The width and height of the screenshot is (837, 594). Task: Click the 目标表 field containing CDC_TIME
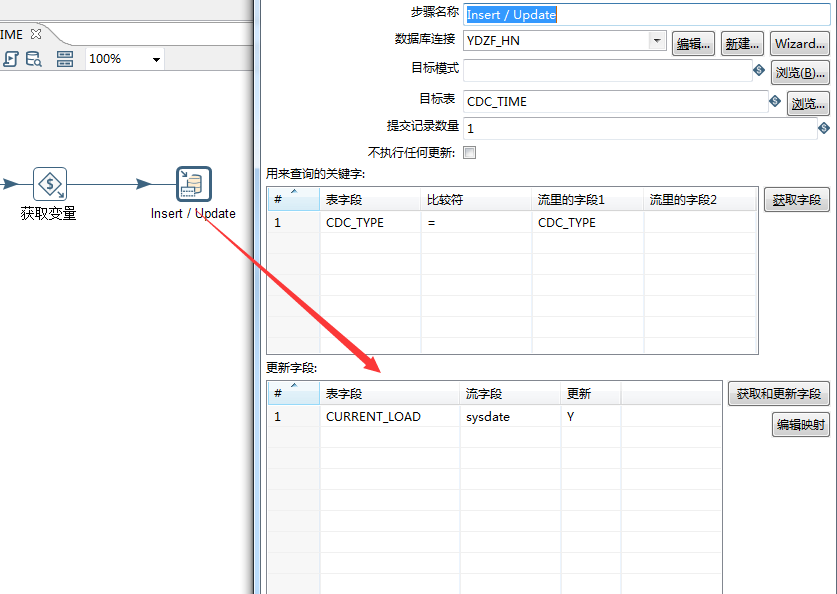click(x=615, y=101)
